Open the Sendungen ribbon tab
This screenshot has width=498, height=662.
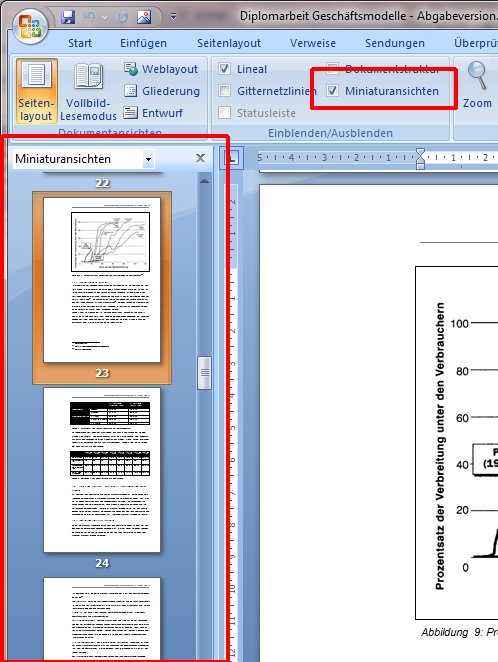click(x=395, y=43)
